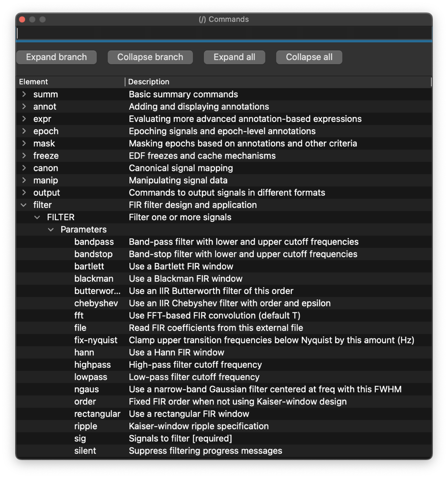Click the Expand all button
The height and width of the screenshot is (478, 448).
click(234, 57)
